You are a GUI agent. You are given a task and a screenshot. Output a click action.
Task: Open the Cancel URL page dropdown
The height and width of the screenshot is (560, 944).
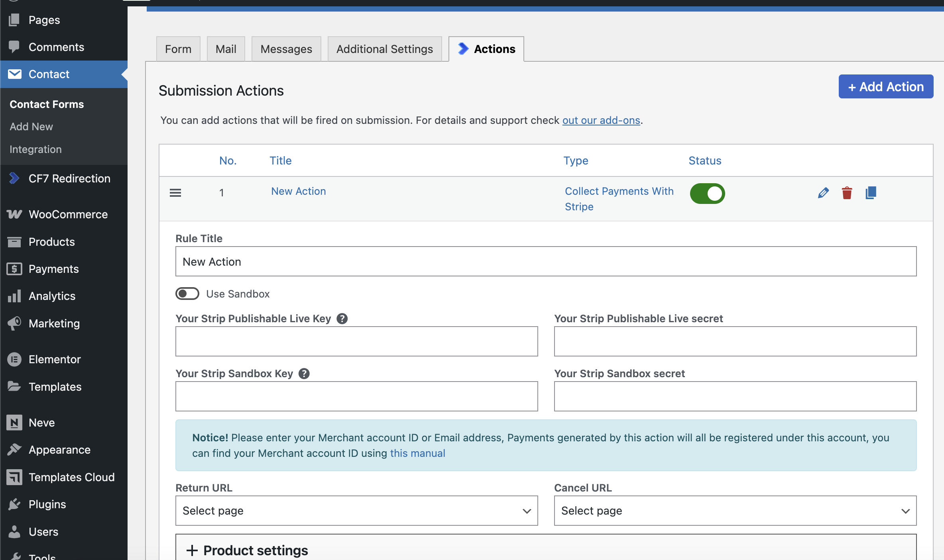click(735, 511)
